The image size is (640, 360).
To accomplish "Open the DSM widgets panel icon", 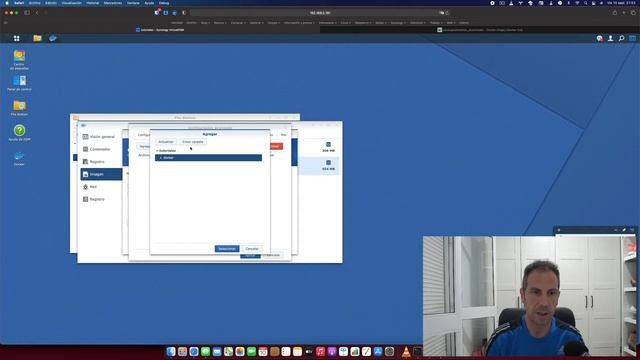I will click(x=632, y=38).
